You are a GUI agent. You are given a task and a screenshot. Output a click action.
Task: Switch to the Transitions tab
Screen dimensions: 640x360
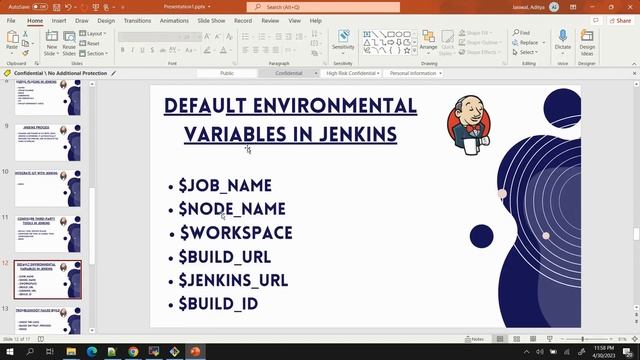[x=138, y=20]
